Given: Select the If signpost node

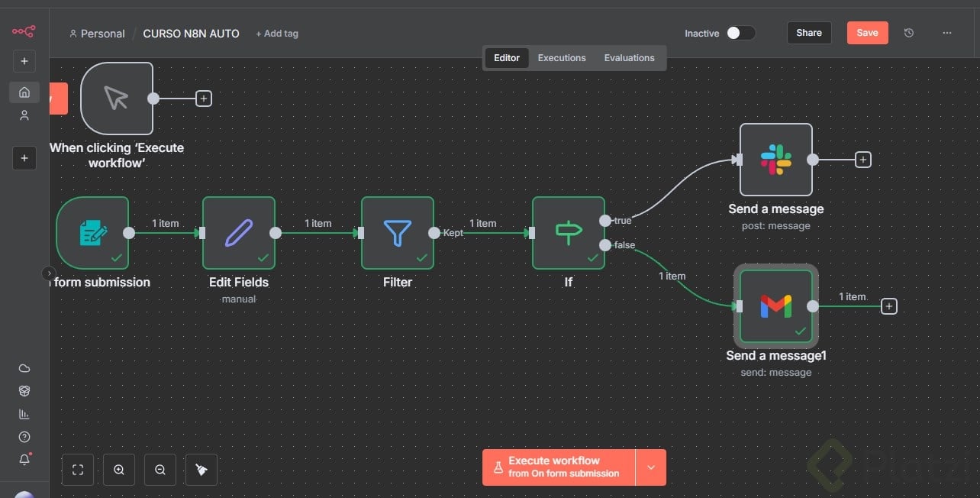Looking at the screenshot, I should click(569, 233).
